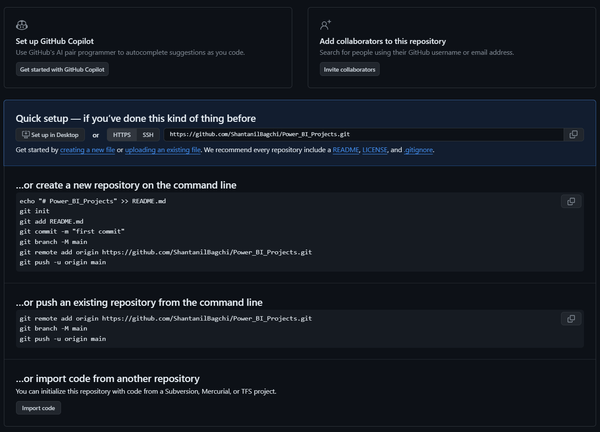
Task: Switch to the SSH protocol option
Action: [x=148, y=134]
